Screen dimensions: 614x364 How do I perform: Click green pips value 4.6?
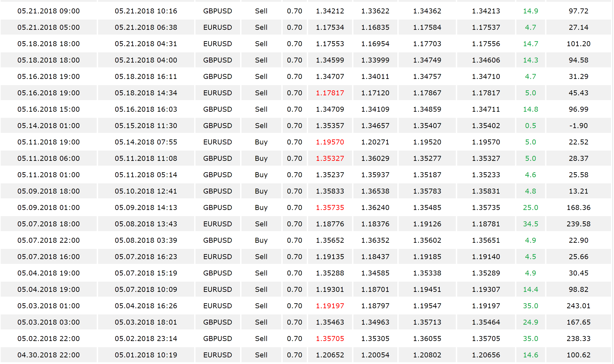pyautogui.click(x=531, y=175)
